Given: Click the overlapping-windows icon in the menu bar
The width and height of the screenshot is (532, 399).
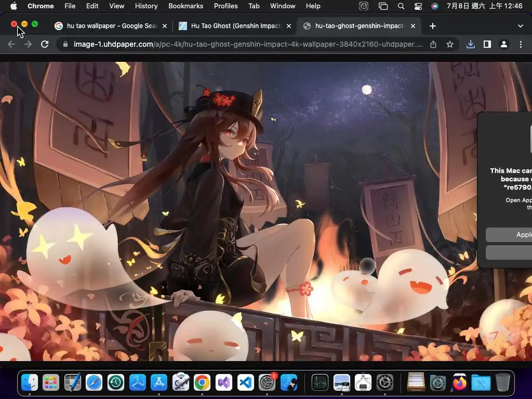Looking at the screenshot, I should (383, 6).
